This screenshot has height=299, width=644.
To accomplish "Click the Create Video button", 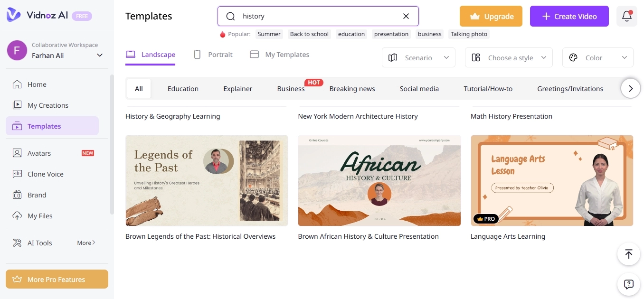I will click(569, 16).
